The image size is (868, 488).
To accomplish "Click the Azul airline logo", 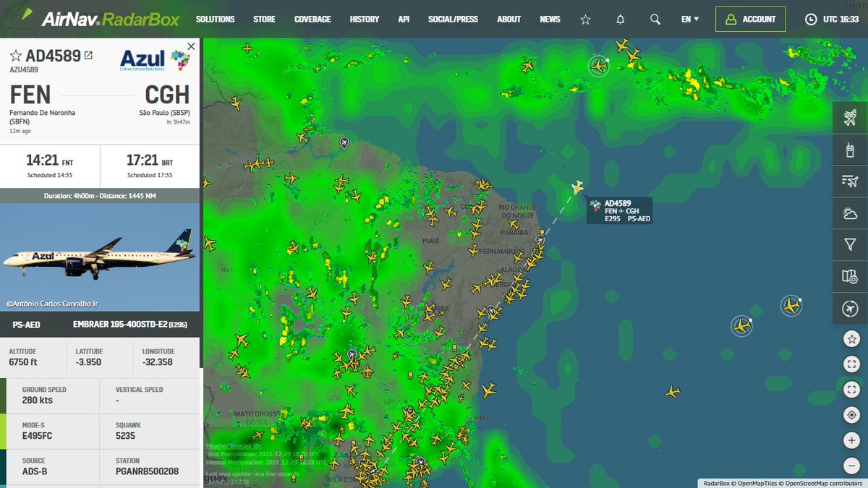I will (x=155, y=59).
